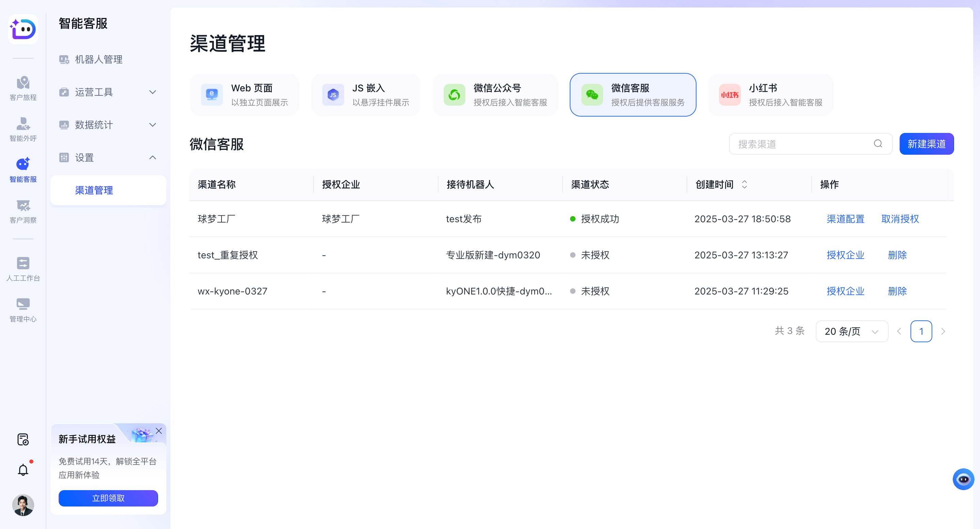Open the 渠道管理 settings entry
Image resolution: width=980 pixels, height=529 pixels.
click(x=94, y=190)
